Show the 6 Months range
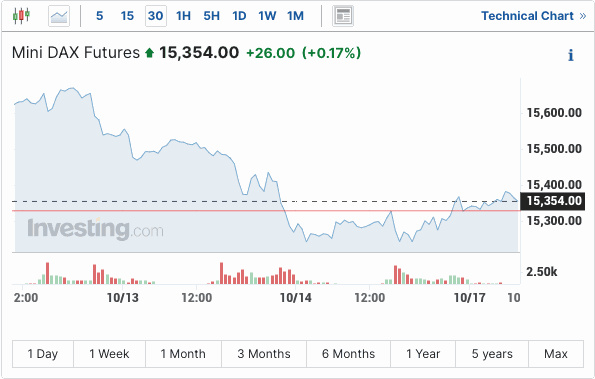The image size is (595, 379). (348, 354)
